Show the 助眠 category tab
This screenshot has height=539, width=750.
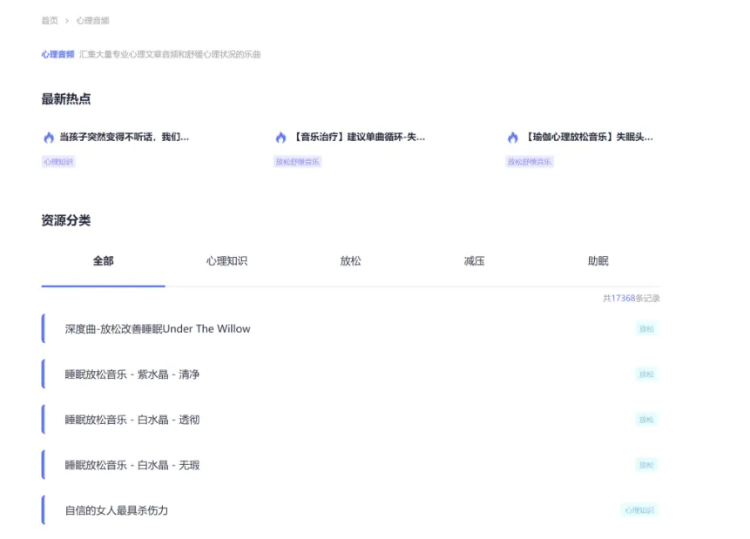point(598,261)
